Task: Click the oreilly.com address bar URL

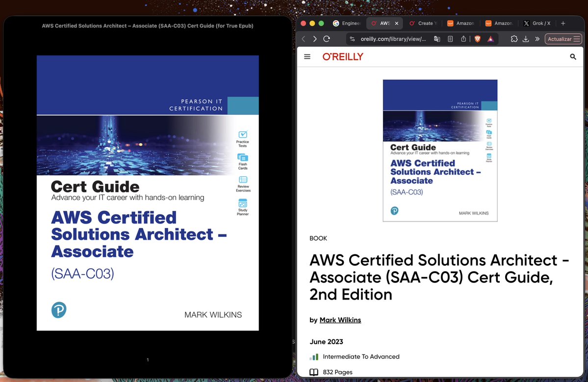Action: (393, 39)
